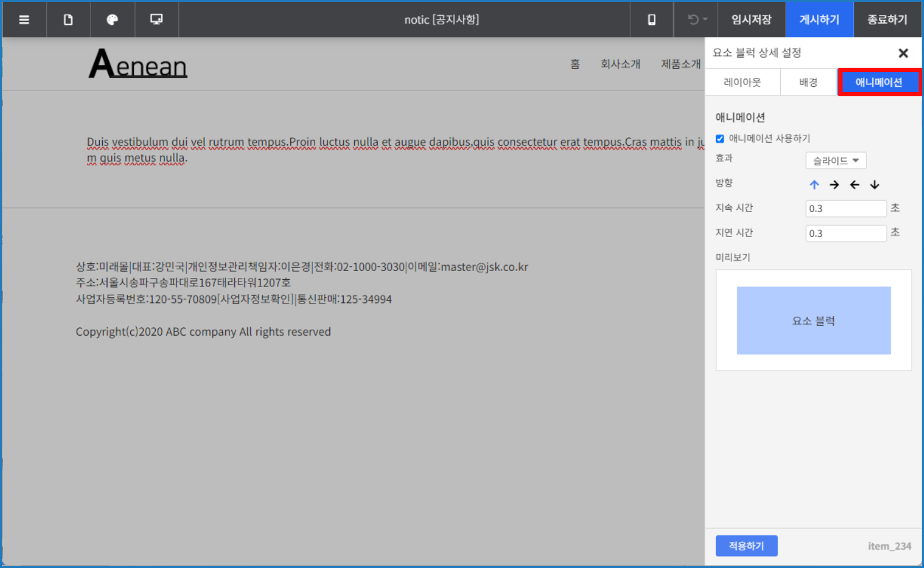Select the down arrow slide direction

click(x=875, y=185)
